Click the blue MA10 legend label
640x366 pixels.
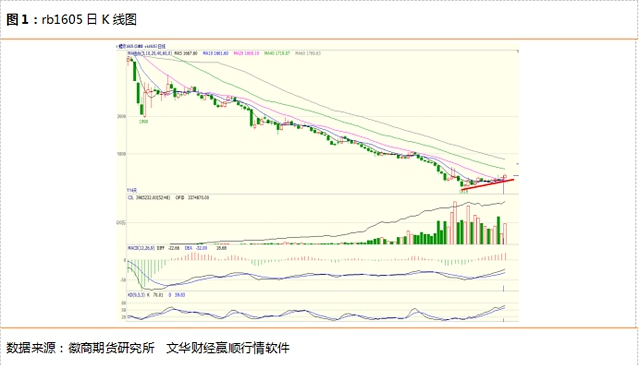pyautogui.click(x=216, y=53)
